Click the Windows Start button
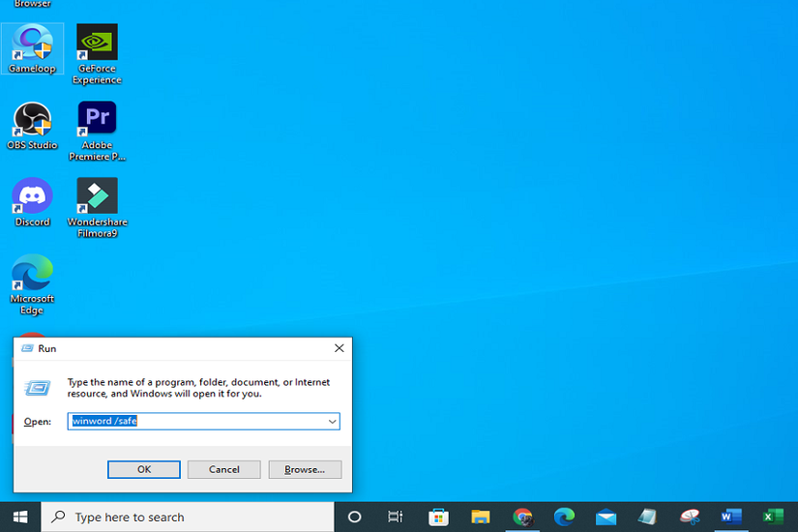 coord(20,517)
